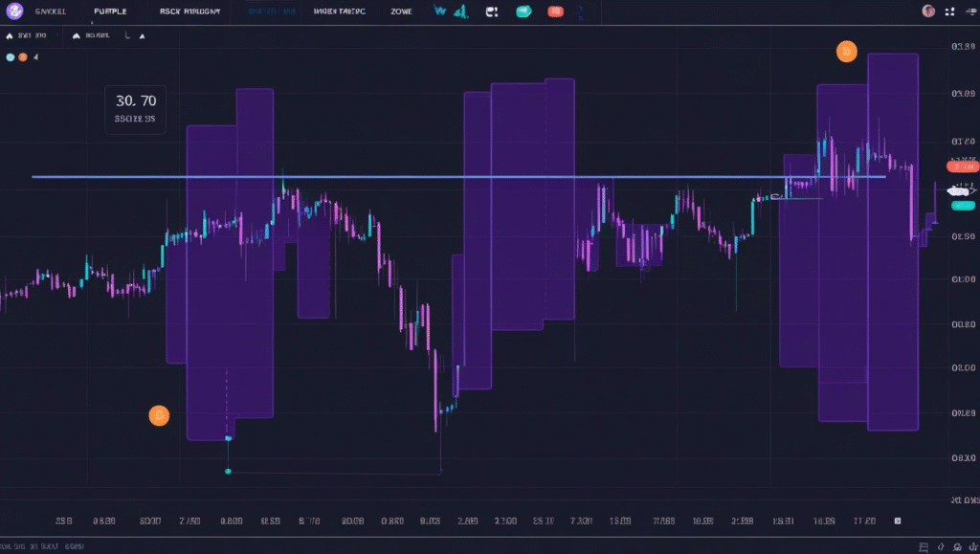Click the teal price label on right axis
The width and height of the screenshot is (980, 554).
click(960, 191)
